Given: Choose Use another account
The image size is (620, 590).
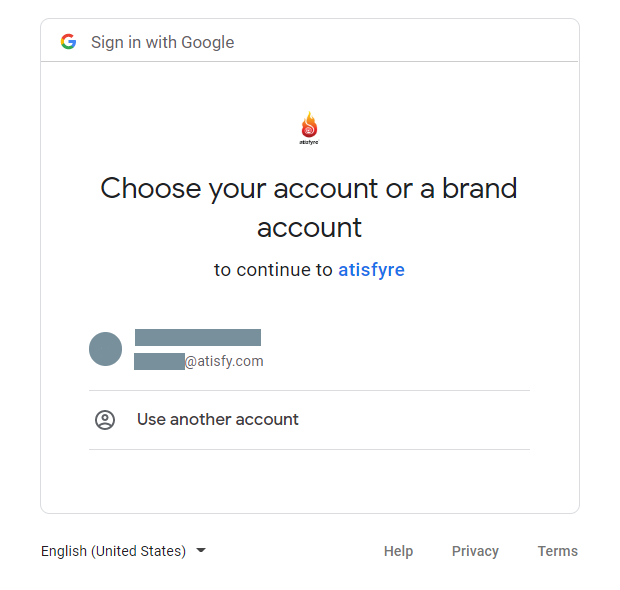Looking at the screenshot, I should (x=309, y=420).
